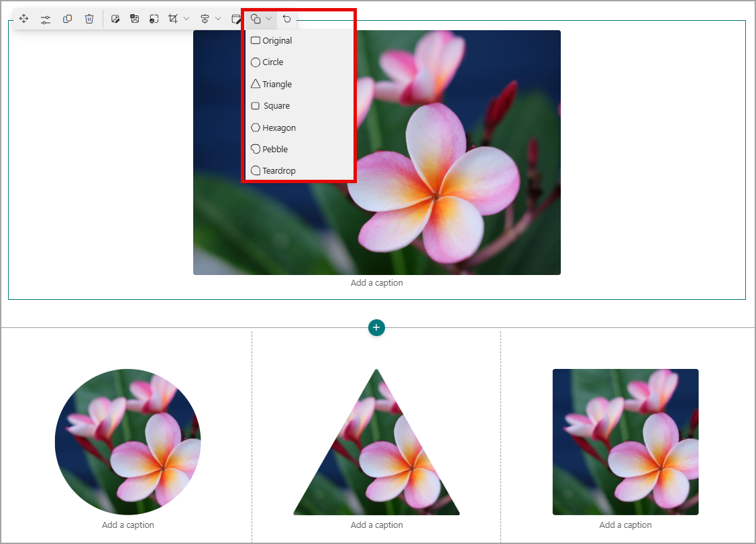The height and width of the screenshot is (544, 756).
Task: Select the Circle shape option
Action: pyautogui.click(x=272, y=62)
